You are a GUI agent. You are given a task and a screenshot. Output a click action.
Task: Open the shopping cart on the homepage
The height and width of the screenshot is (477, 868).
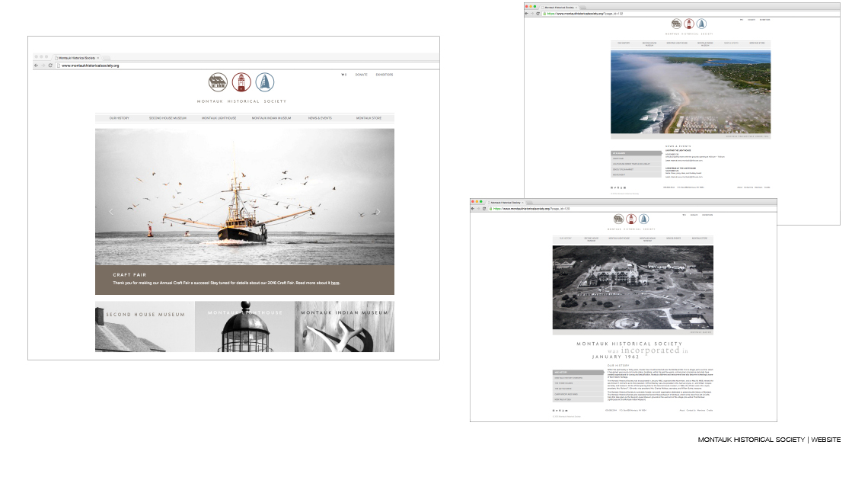coord(343,75)
